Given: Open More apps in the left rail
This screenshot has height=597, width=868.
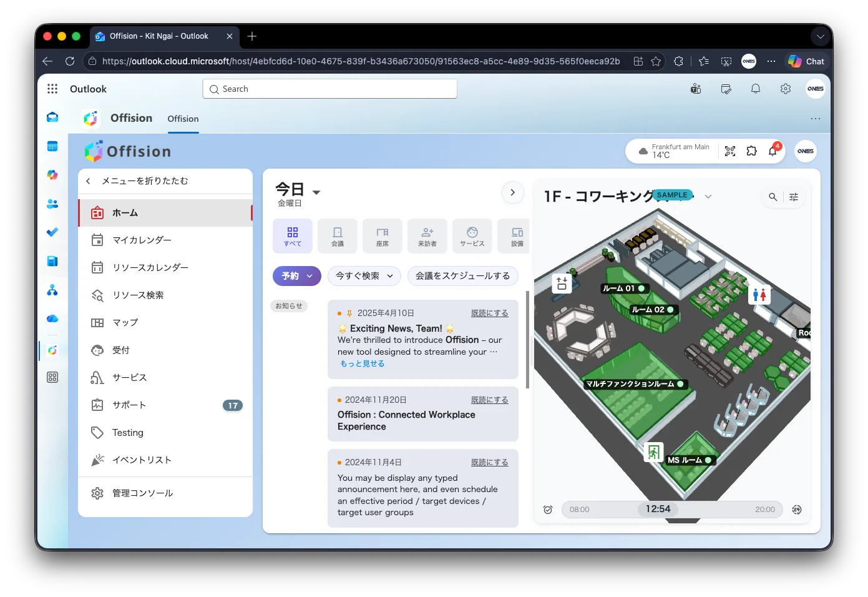Looking at the screenshot, I should [52, 377].
